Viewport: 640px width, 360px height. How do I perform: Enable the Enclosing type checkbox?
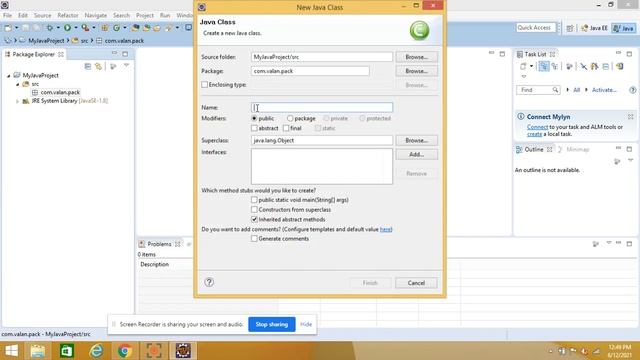tap(204, 84)
